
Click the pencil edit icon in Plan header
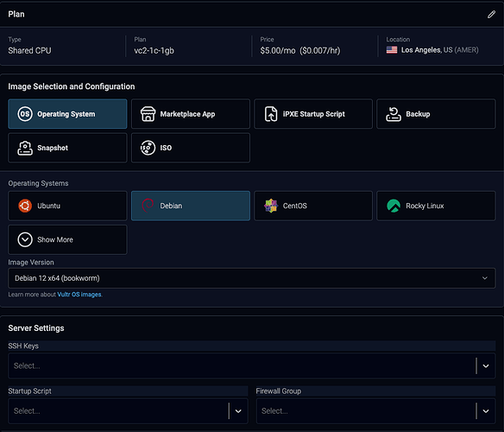click(x=491, y=15)
